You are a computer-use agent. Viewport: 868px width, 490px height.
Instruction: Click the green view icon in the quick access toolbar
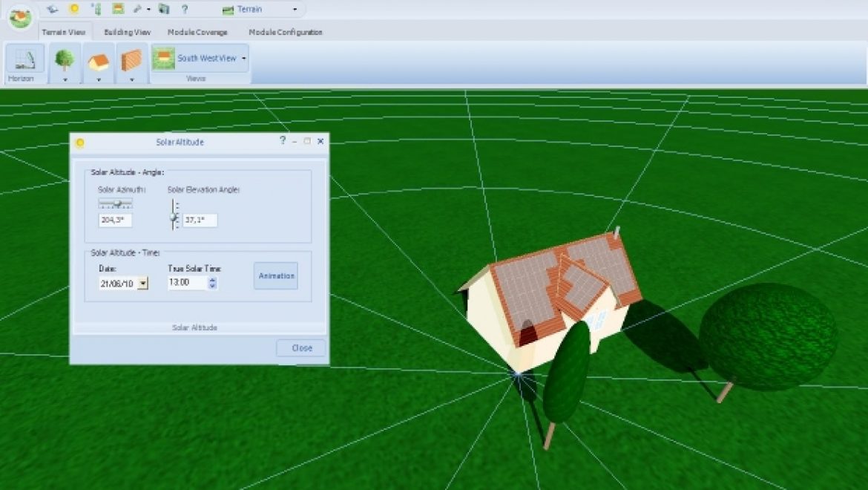pos(118,9)
